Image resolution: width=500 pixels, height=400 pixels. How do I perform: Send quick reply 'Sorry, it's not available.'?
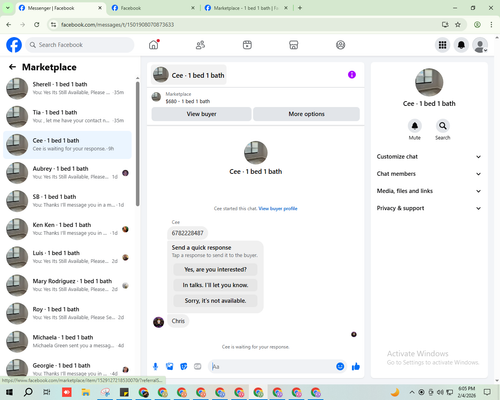pos(215,301)
